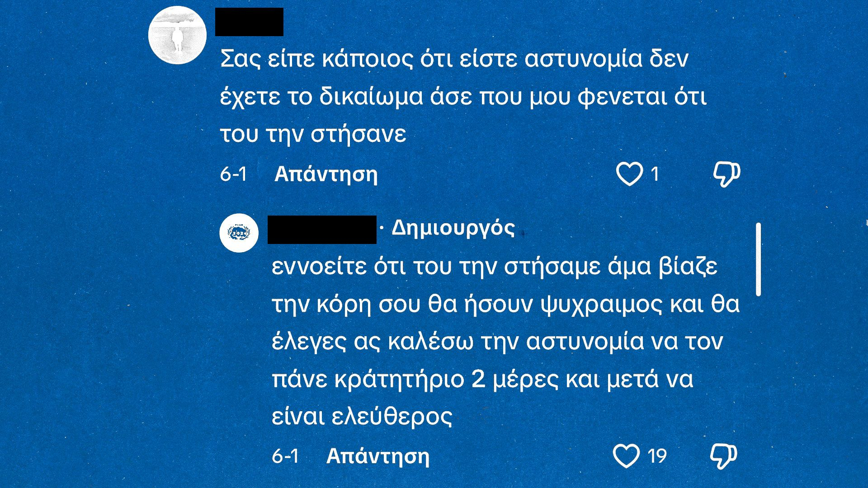Image resolution: width=868 pixels, height=488 pixels.
Task: Dislike the creator's reply comment
Action: pyautogui.click(x=723, y=456)
